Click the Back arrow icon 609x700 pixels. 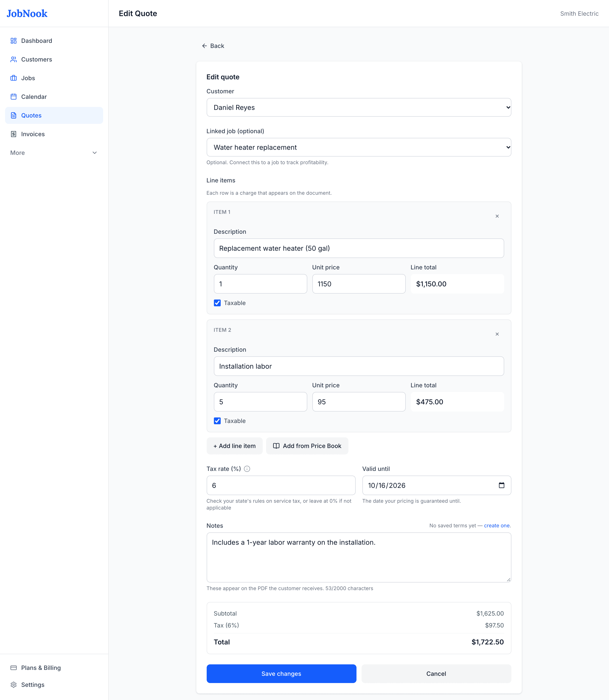click(204, 46)
